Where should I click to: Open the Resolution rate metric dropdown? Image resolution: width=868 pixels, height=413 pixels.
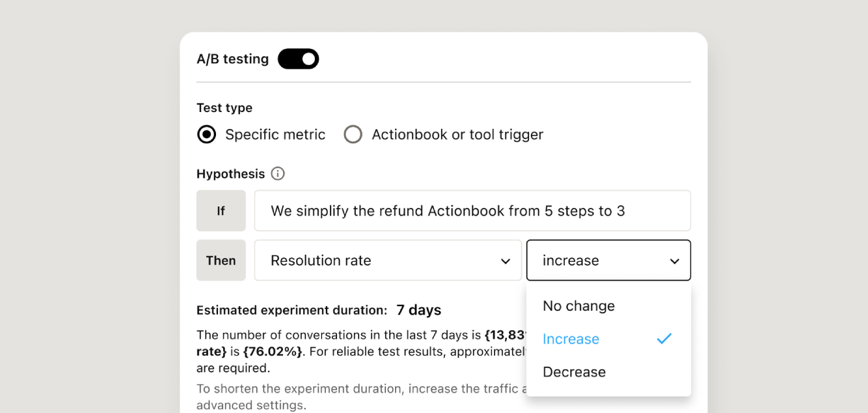pos(388,261)
